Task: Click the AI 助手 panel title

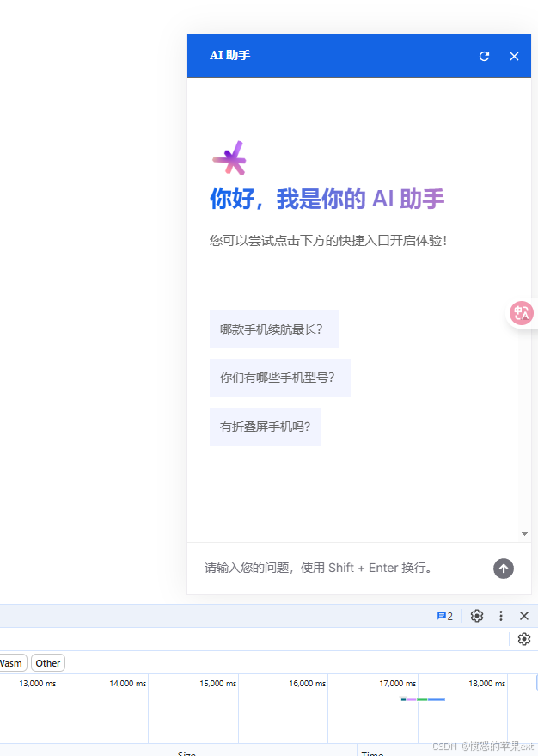Action: [229, 55]
